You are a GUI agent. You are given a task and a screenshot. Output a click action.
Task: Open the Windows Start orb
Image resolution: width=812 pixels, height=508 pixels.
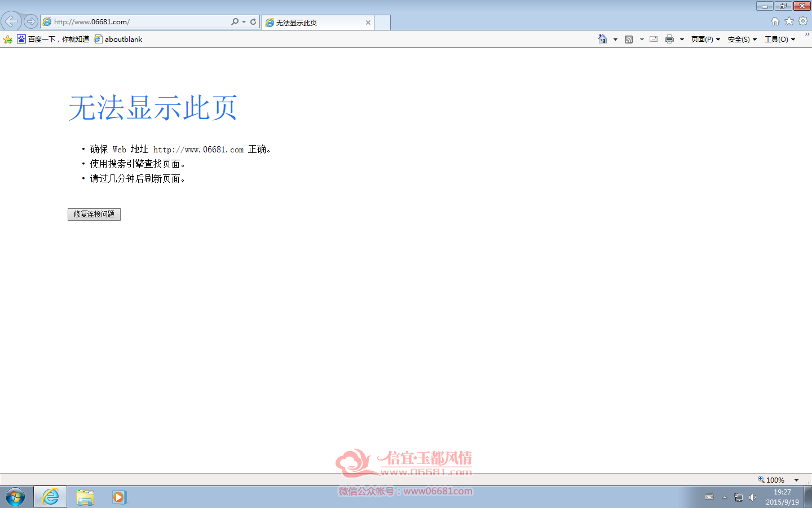pos(15,497)
